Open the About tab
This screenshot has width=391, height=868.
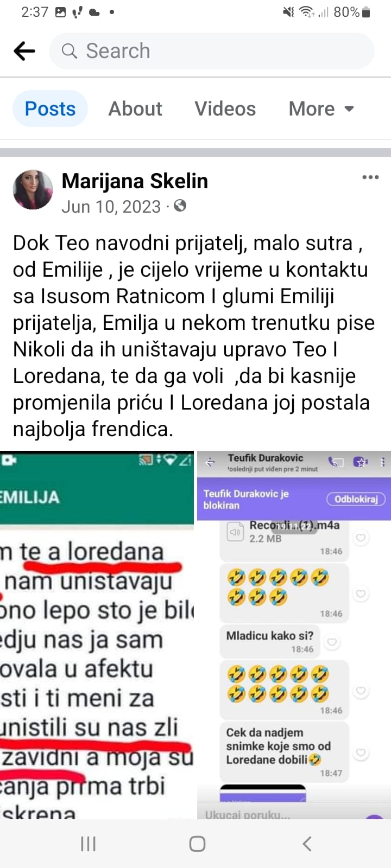click(x=135, y=108)
